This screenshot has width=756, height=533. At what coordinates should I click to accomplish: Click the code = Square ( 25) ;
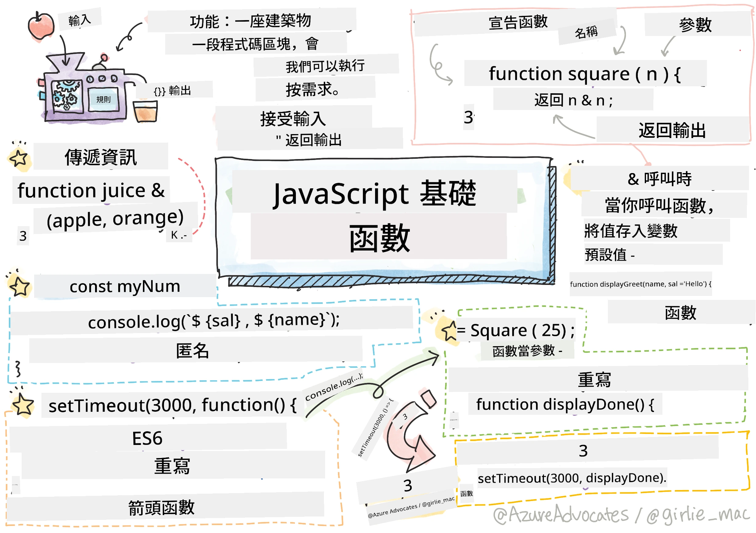(516, 330)
